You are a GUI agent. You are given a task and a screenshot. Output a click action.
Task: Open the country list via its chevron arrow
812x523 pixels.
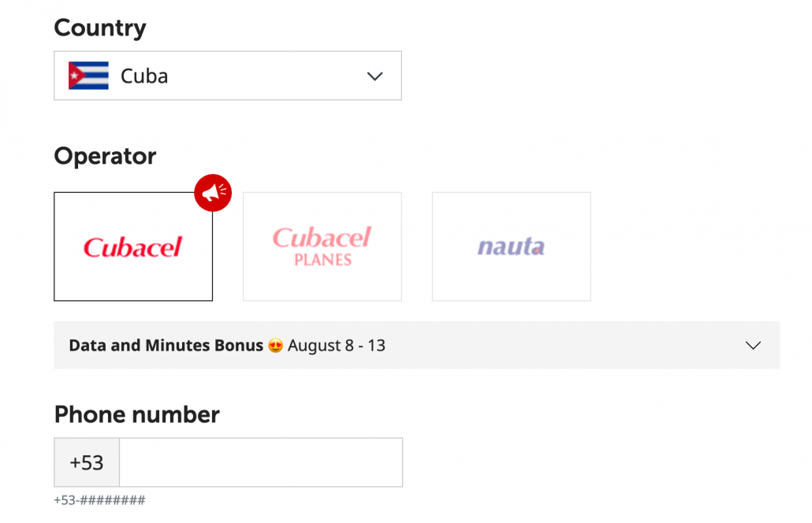[x=375, y=76]
